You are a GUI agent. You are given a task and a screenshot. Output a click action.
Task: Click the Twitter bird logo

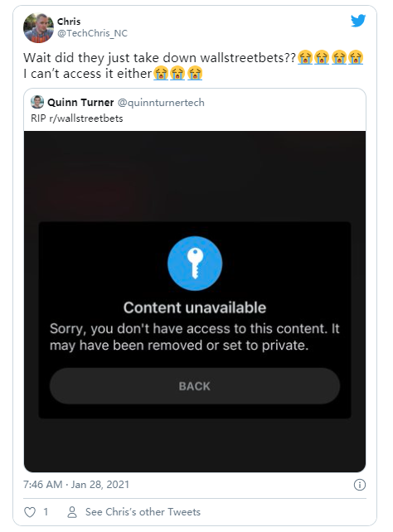[358, 21]
